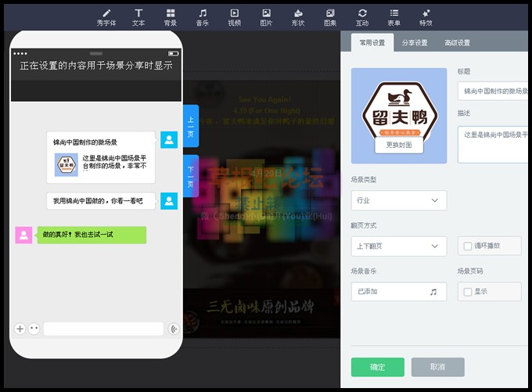532x392 pixels.
Task: Open the 形状 shape tool
Action: (298, 18)
